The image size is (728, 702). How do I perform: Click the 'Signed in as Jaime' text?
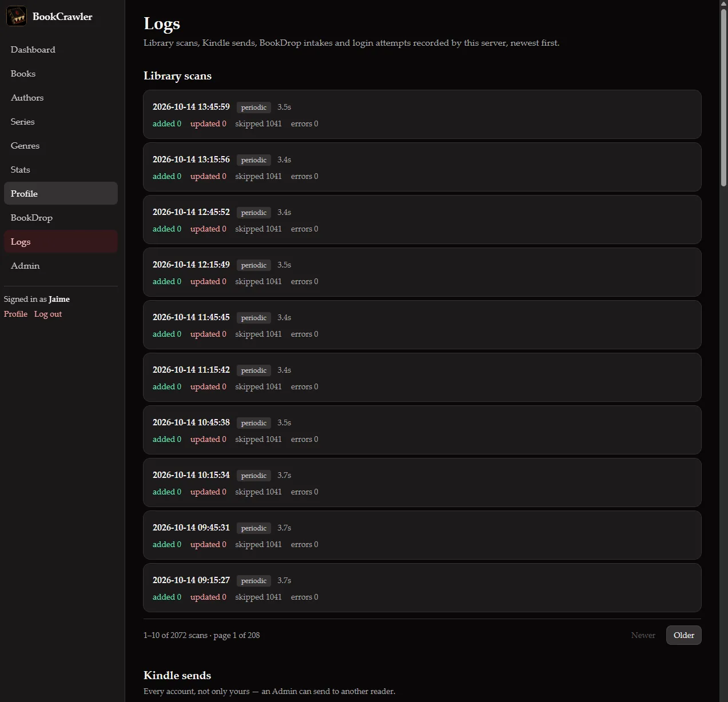coord(37,299)
